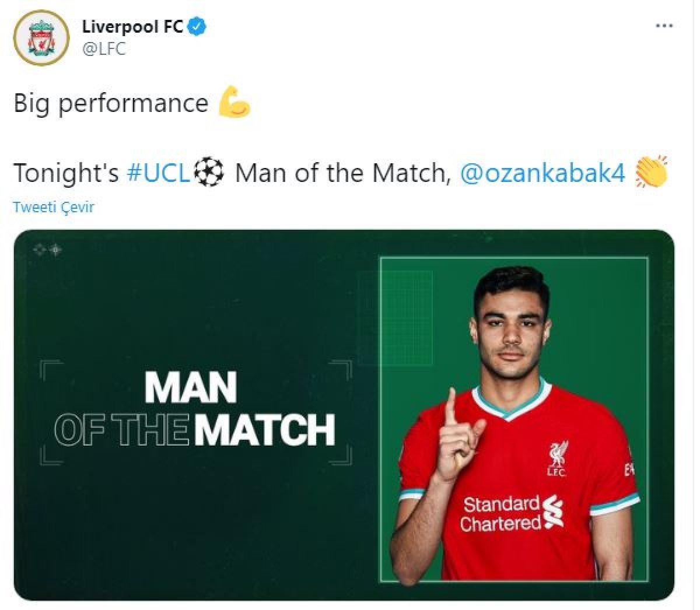Click the clapping hands emoji
This screenshot has height=610, width=700.
652,172
